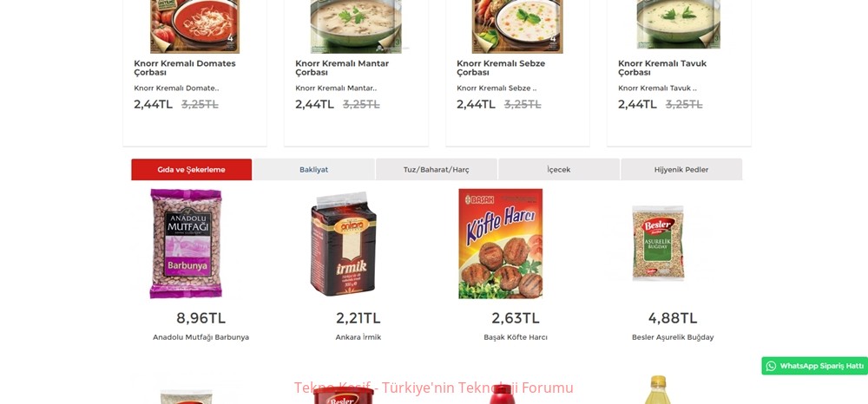Viewport: 868px width, 404px height.
Task: Click the Başak Köfte Harcı name link
Action: coord(516,337)
